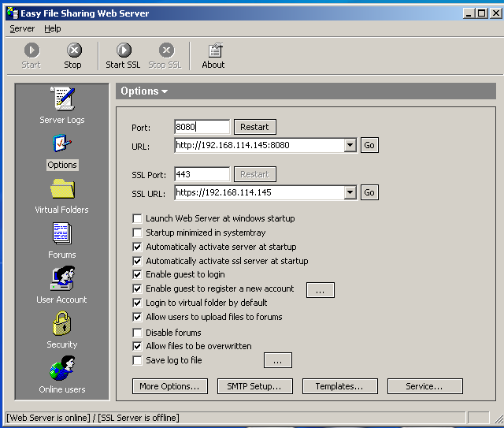Screen dimensions: 504x428
Task: Click Go beside the SSL URL box
Action: [x=369, y=192]
